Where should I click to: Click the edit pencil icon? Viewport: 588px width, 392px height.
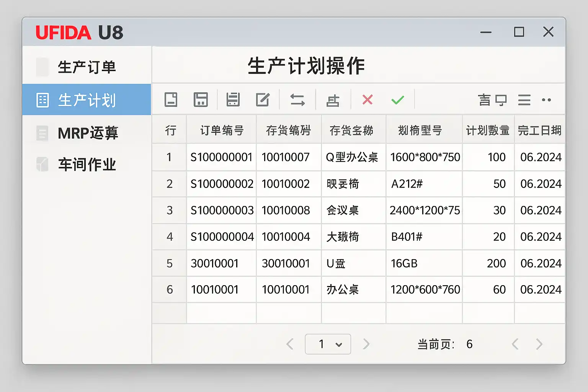(263, 100)
